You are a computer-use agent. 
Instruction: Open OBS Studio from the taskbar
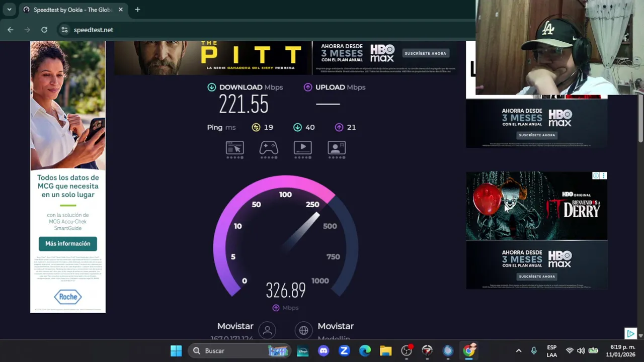407,351
